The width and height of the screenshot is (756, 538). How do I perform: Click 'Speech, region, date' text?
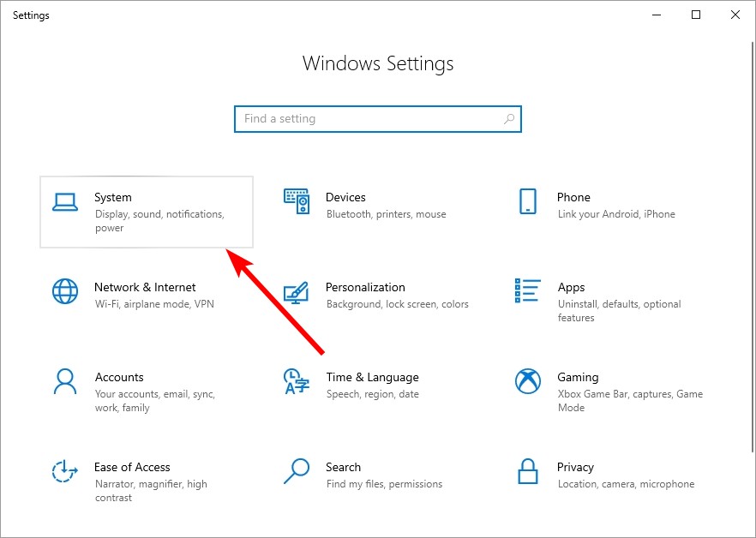[372, 394]
